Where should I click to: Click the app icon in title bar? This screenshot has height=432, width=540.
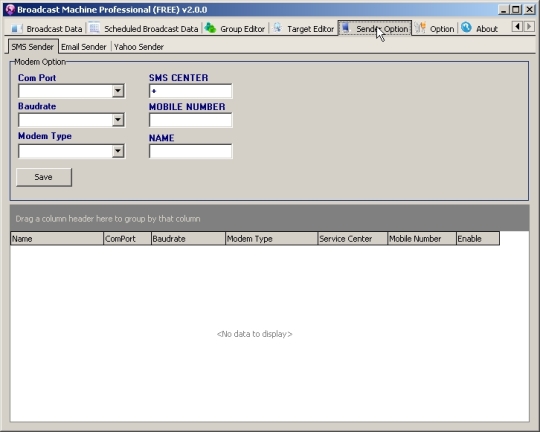coord(10,9)
